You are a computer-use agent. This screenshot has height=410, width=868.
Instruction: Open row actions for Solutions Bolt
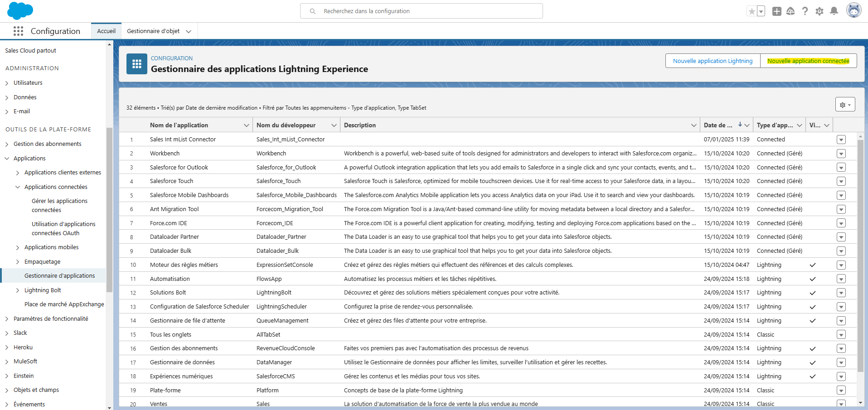[x=841, y=293]
